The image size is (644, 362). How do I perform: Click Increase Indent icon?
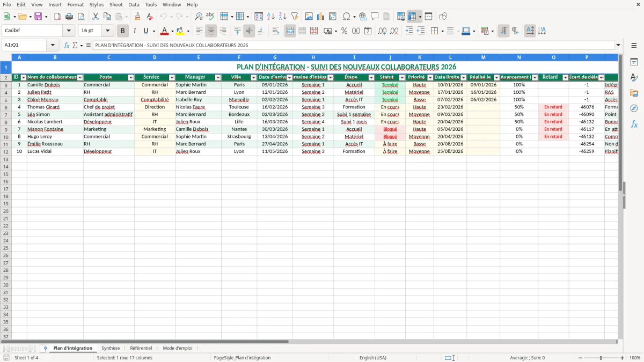coord(409,31)
